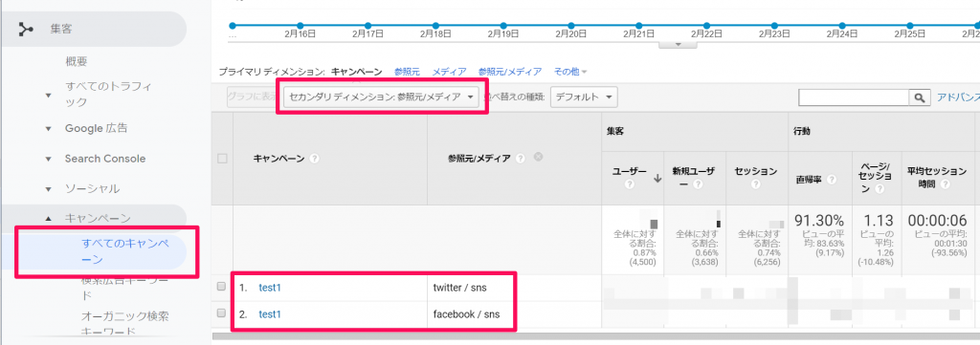This screenshot has height=345, width=980.
Task: Select the 2月22日 data point on chart
Action: pos(706,26)
